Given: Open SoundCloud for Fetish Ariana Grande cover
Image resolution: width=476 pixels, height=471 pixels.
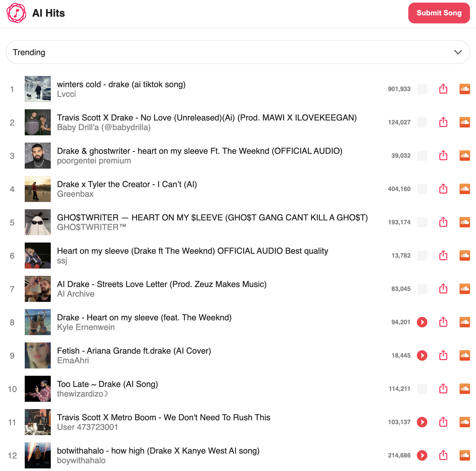Looking at the screenshot, I should click(x=465, y=355).
